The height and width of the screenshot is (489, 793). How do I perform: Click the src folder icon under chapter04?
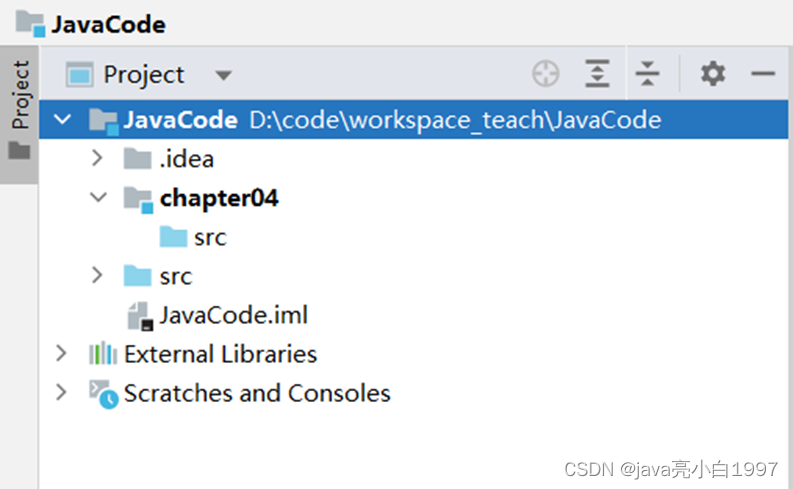click(x=173, y=236)
